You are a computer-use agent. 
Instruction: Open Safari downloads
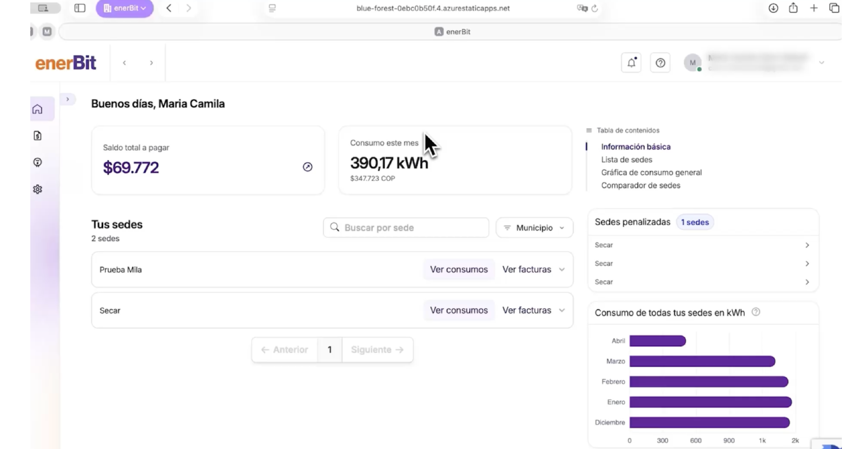(773, 8)
